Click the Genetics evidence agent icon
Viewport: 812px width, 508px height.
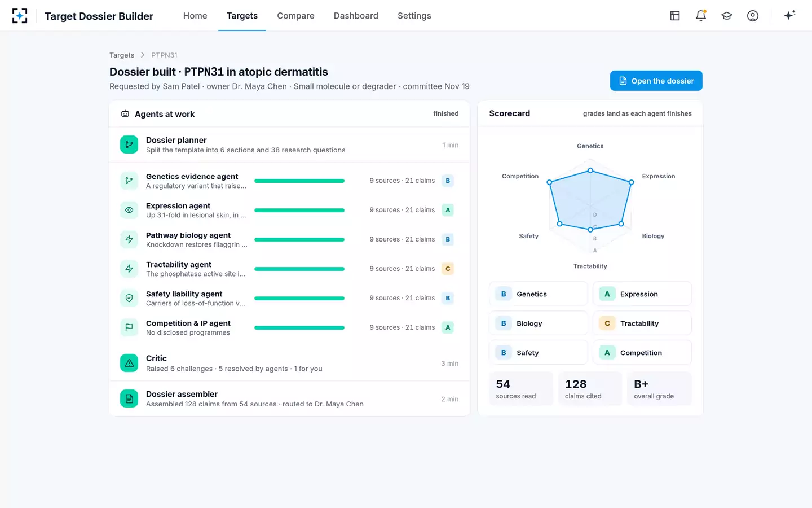point(129,181)
